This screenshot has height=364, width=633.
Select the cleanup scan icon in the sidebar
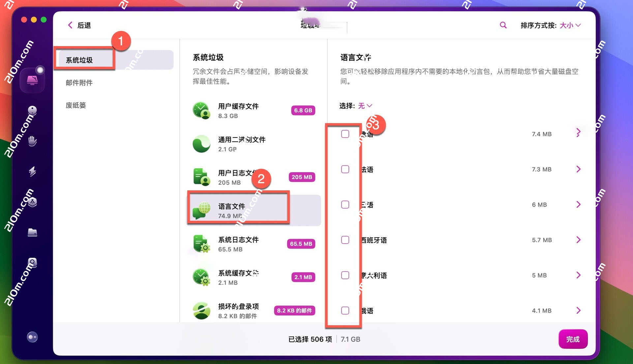click(x=32, y=79)
